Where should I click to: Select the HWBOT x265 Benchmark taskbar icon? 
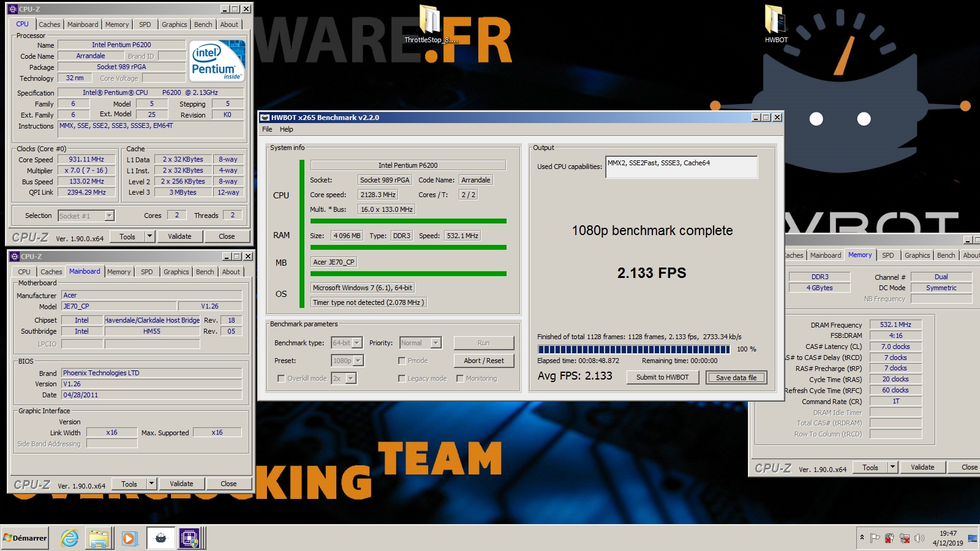pos(160,538)
